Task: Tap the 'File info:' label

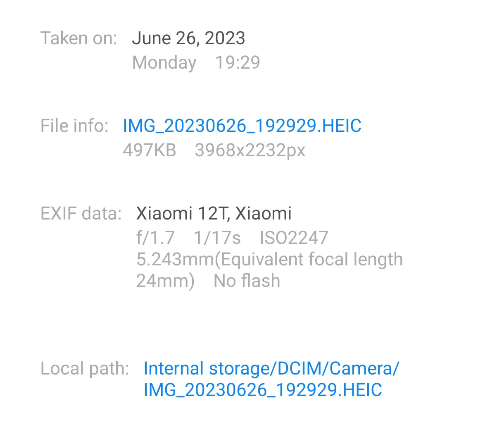Action: coord(74,126)
